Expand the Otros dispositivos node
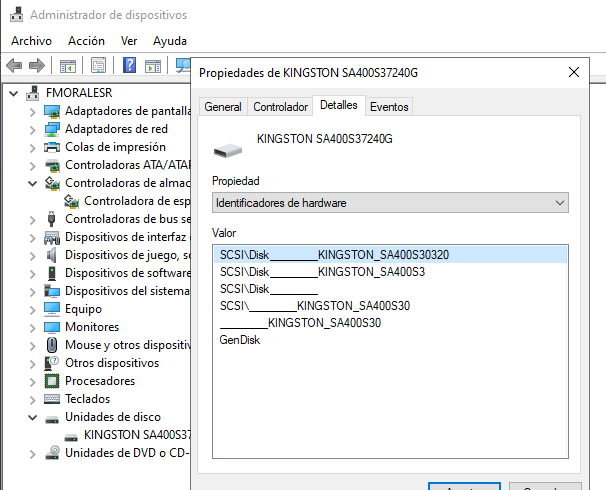The height and width of the screenshot is (490, 606). [x=32, y=364]
